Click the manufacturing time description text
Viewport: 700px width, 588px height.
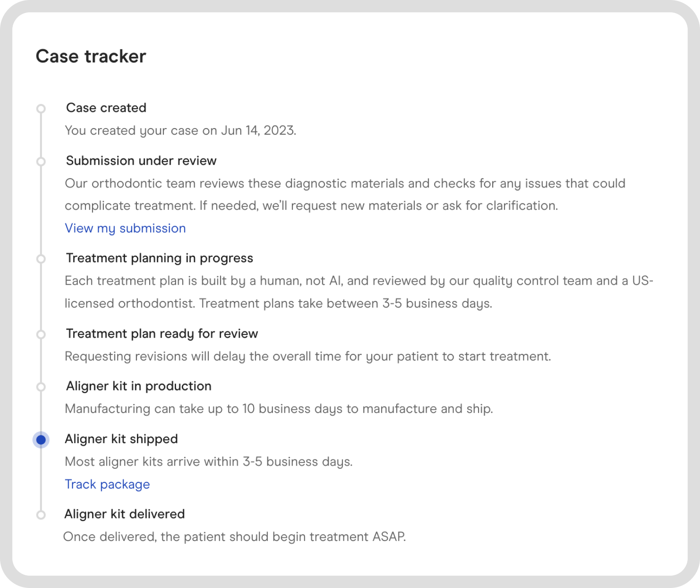pos(279,408)
